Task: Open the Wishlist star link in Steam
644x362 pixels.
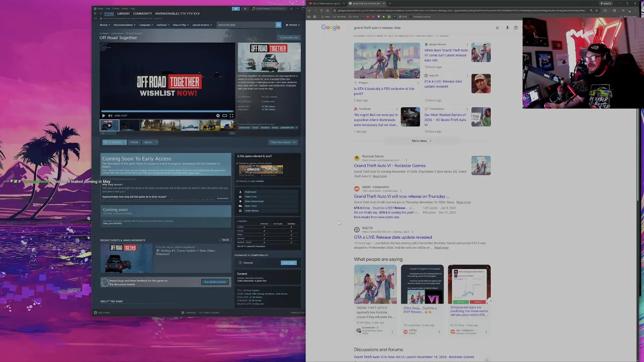Action: pyautogui.click(x=292, y=25)
